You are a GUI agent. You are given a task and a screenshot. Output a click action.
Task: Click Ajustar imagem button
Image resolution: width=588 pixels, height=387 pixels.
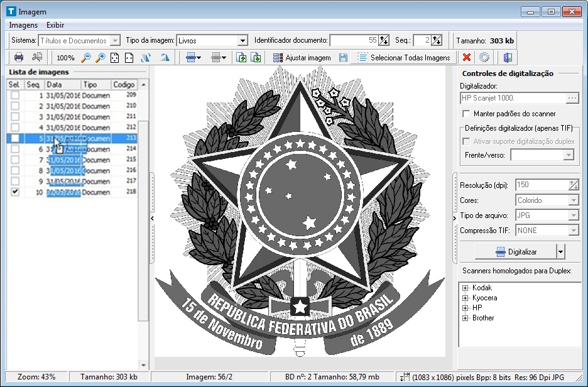click(x=302, y=58)
